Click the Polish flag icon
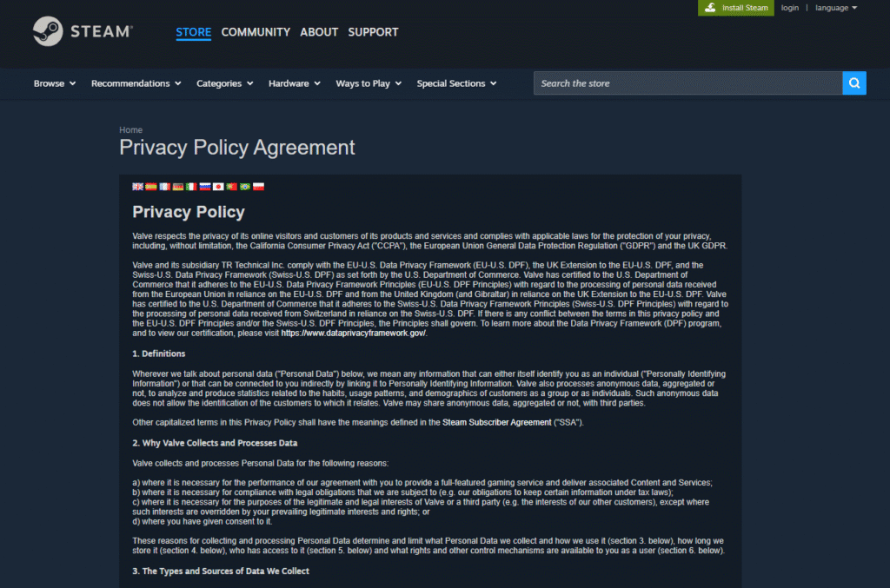 click(x=258, y=187)
